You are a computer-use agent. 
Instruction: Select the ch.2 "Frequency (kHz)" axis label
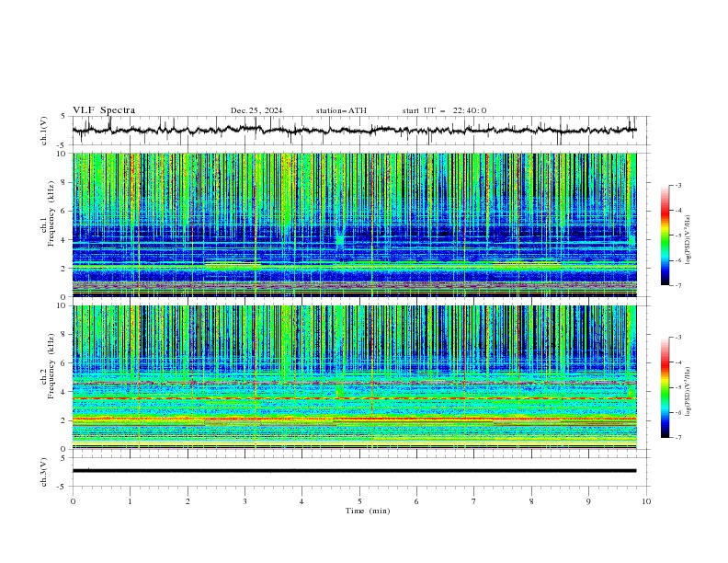point(51,366)
